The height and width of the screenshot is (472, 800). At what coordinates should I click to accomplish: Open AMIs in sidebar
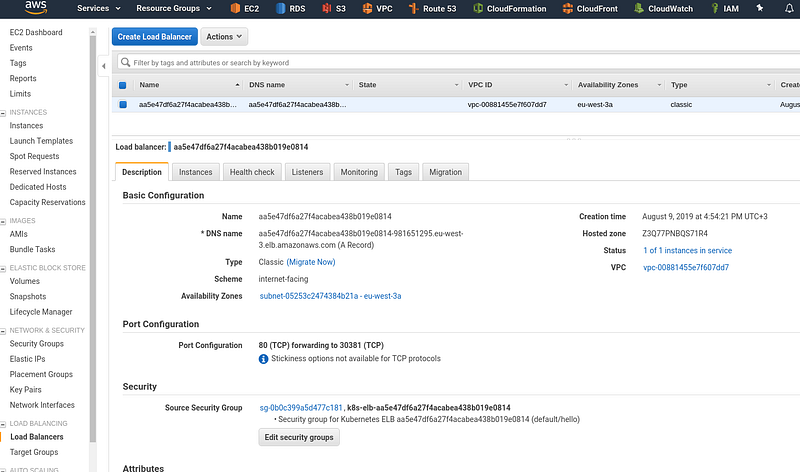click(x=18, y=234)
